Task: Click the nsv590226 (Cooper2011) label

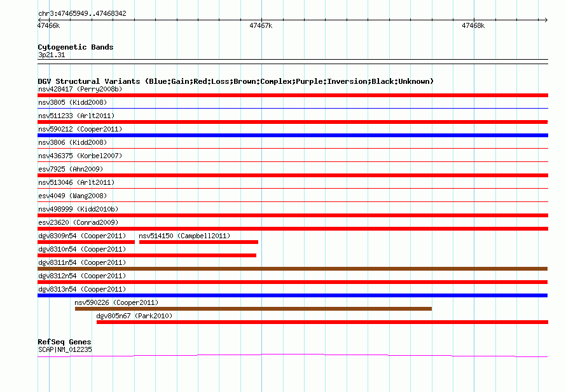Action: (x=116, y=302)
